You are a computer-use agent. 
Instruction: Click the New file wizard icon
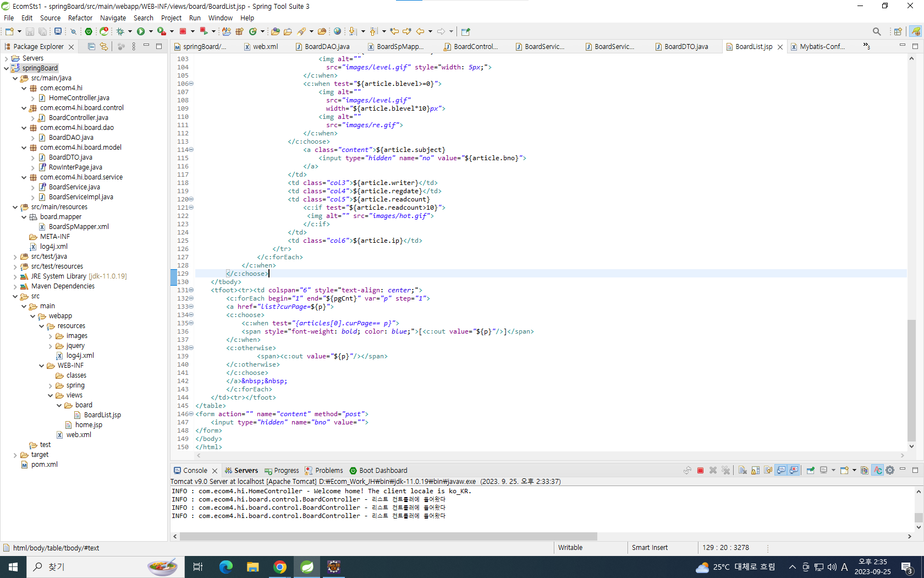point(9,31)
